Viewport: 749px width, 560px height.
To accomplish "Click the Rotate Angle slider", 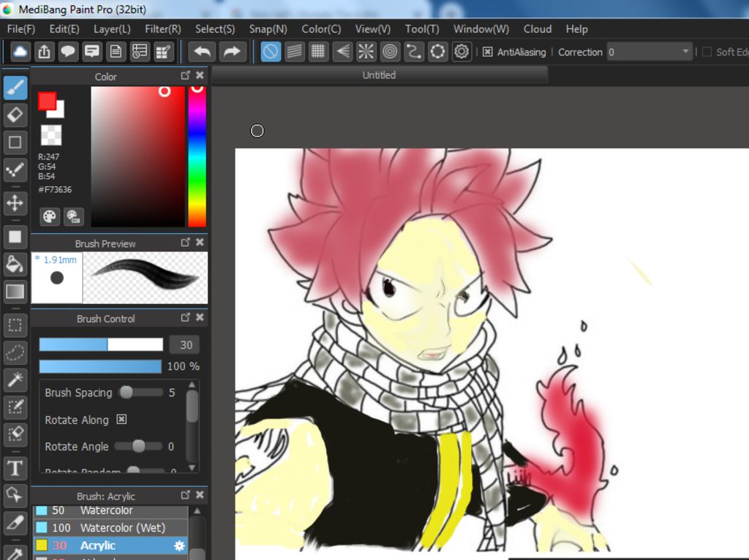I will click(138, 447).
